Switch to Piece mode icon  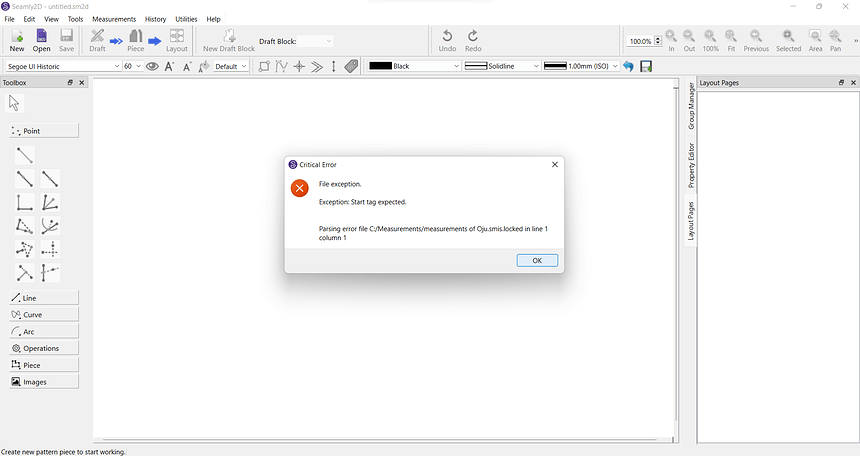pyautogui.click(x=135, y=36)
